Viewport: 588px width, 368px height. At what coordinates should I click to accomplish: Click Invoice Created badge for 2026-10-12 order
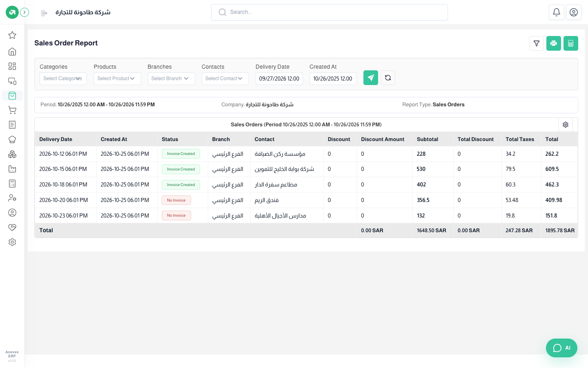(181, 154)
